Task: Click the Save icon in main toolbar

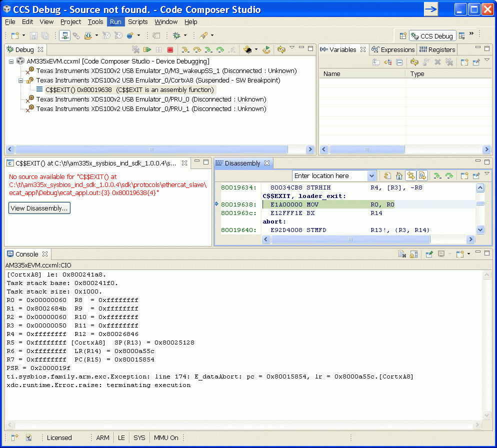Action: pyautogui.click(x=33, y=35)
